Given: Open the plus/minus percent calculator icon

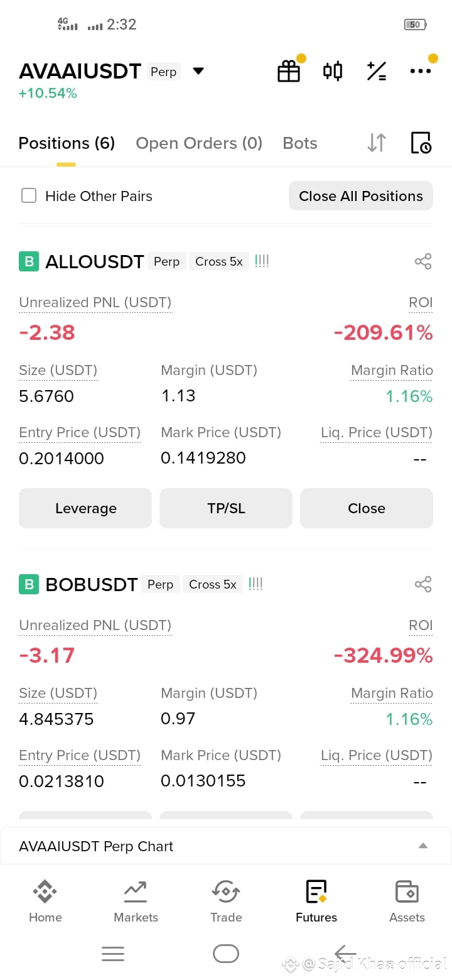Looking at the screenshot, I should 377,71.
